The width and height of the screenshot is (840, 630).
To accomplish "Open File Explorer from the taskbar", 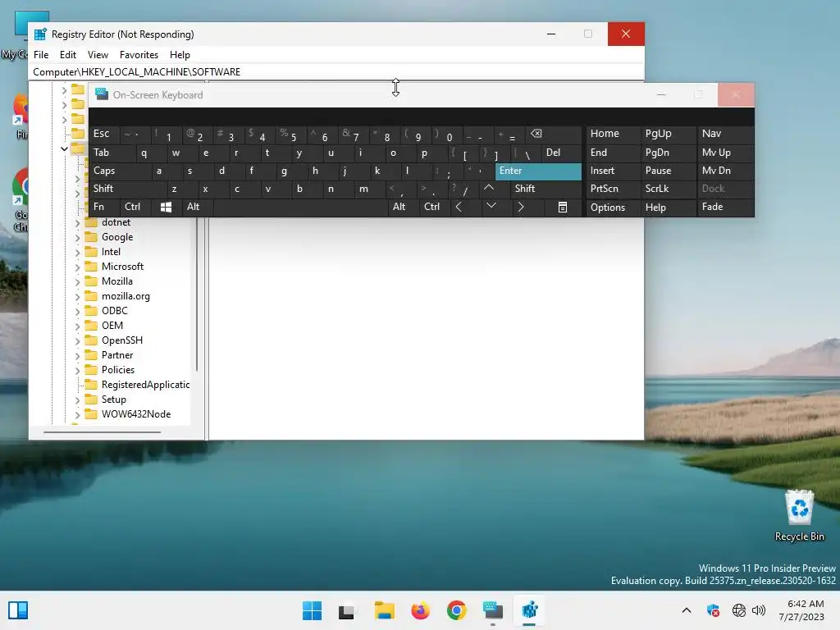I will (x=384, y=610).
